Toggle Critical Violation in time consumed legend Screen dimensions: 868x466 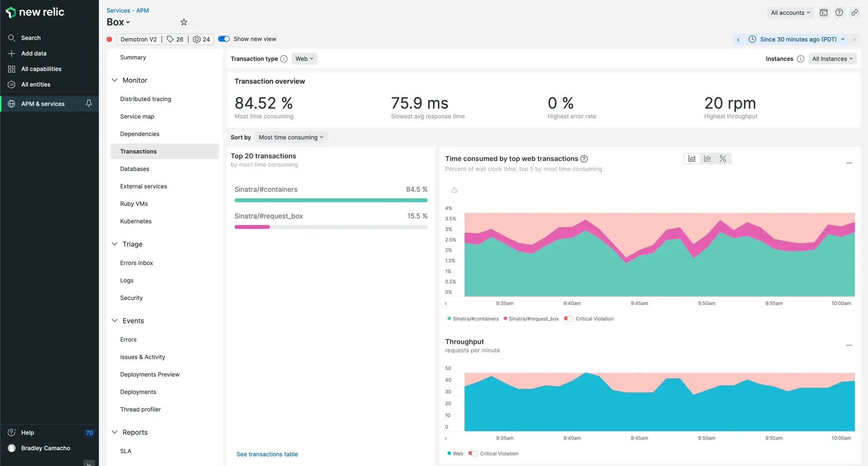569,319
